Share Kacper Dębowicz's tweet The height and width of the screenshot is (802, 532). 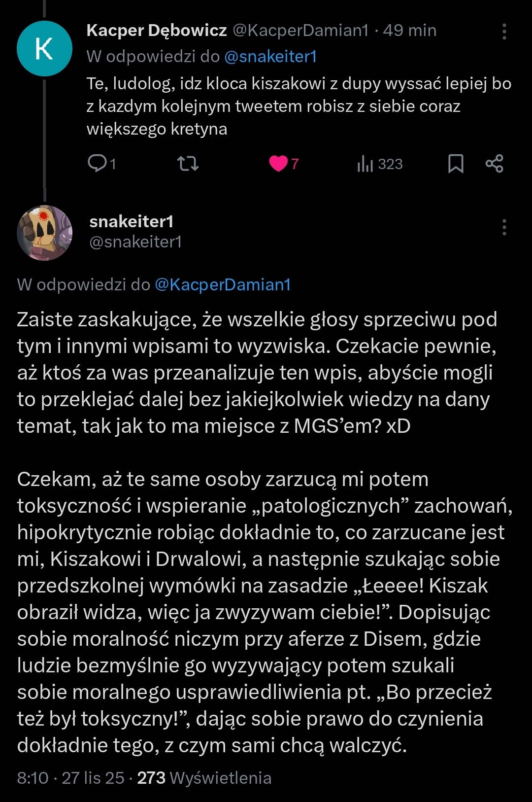tap(494, 163)
